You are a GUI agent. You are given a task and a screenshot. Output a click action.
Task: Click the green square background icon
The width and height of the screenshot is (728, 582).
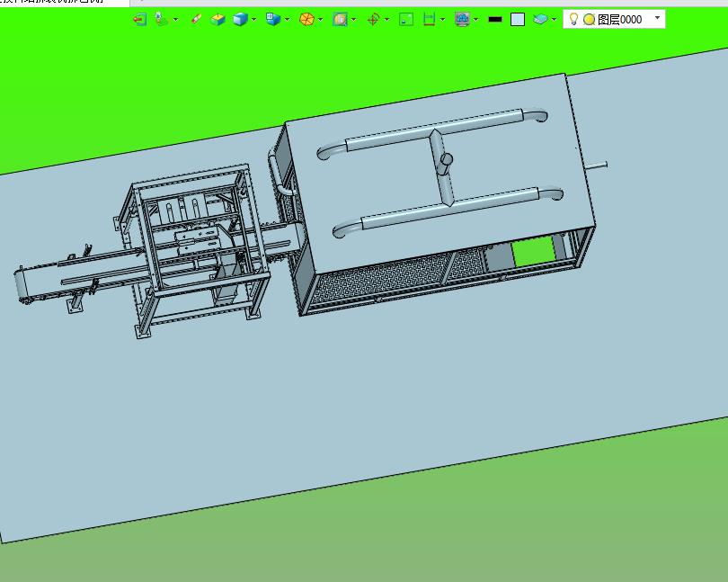tap(406, 19)
